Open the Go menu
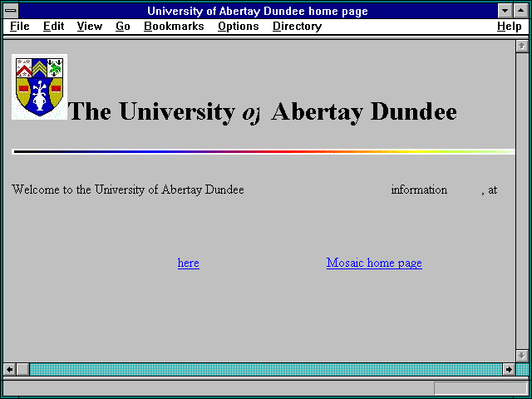Viewport: 532px width, 399px height. (122, 26)
